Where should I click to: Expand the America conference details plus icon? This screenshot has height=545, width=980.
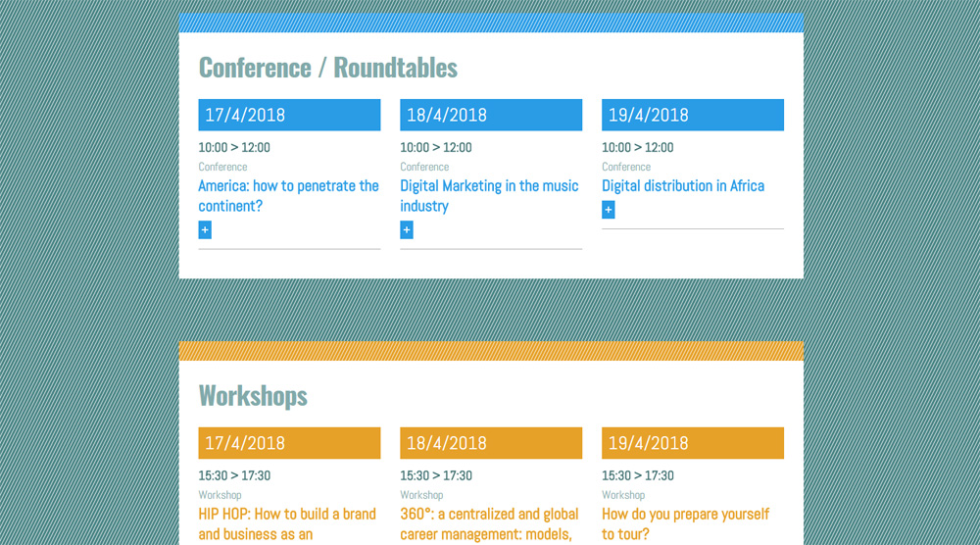205,230
